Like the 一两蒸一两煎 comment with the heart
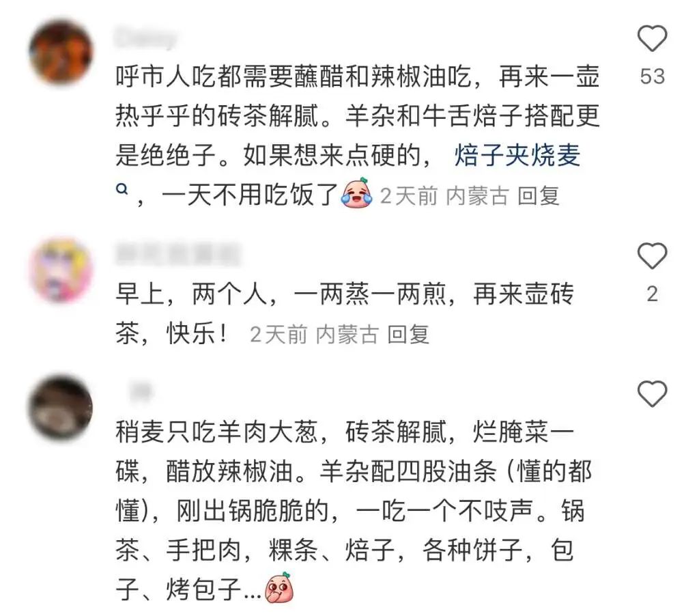The width and height of the screenshot is (699, 616). click(x=652, y=256)
